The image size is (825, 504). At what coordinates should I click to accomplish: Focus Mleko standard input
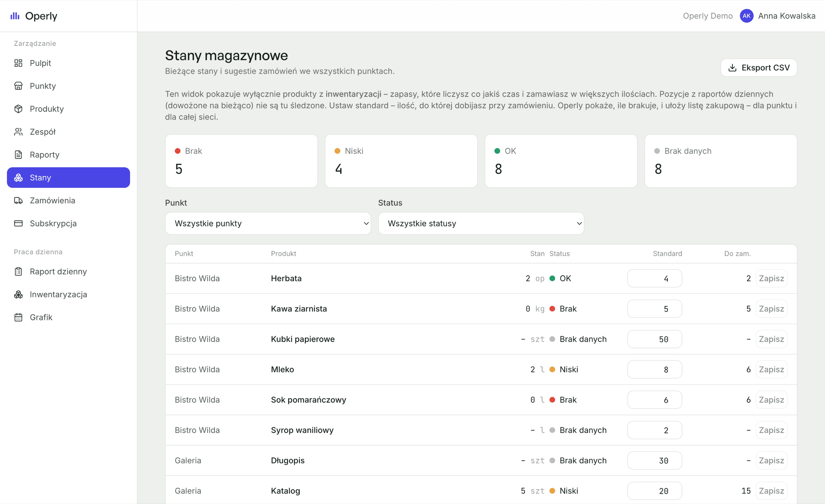coord(654,369)
